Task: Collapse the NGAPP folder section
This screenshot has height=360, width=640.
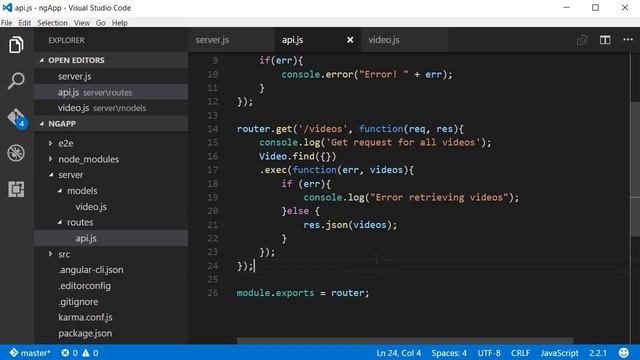Action: pos(42,123)
